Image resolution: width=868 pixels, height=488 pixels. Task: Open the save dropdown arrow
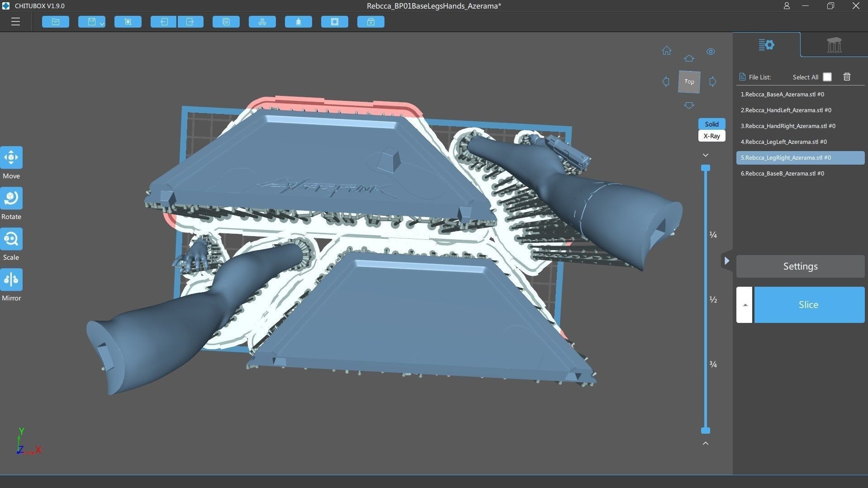[102, 24]
